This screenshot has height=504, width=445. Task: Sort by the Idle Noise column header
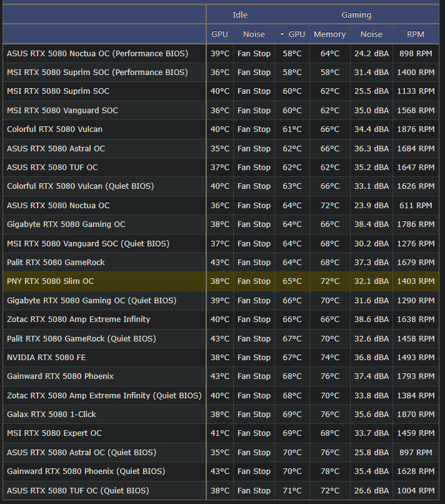coord(254,34)
